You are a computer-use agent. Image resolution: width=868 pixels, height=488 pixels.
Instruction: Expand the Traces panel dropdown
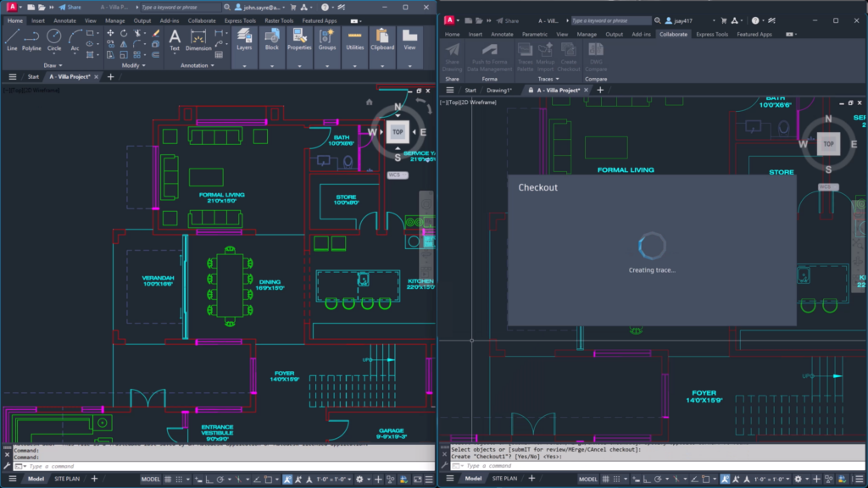click(548, 79)
